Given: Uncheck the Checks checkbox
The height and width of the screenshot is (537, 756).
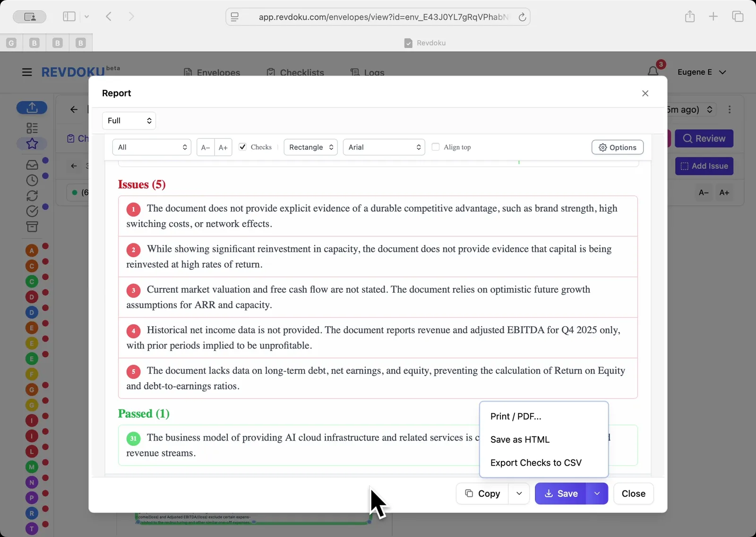Looking at the screenshot, I should point(242,147).
